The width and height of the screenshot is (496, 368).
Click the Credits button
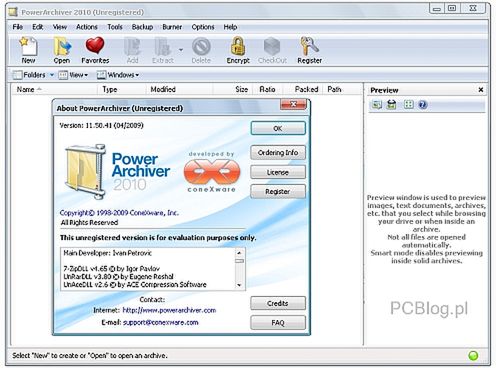(x=278, y=303)
